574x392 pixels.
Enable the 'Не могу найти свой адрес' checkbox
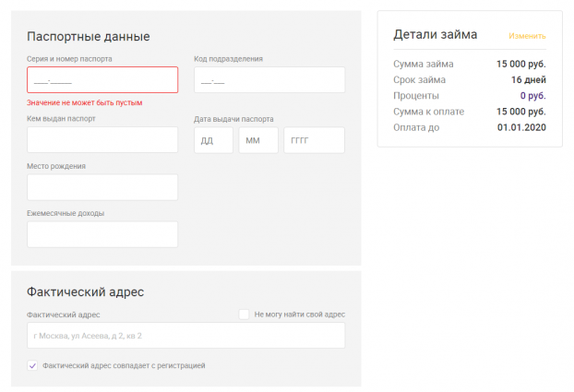[x=244, y=315]
